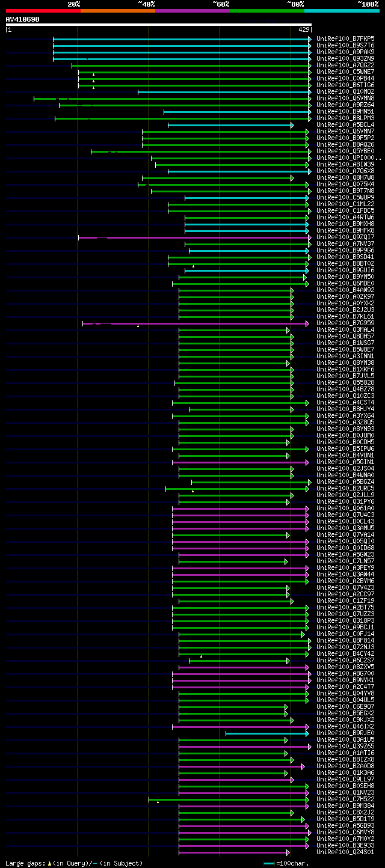This screenshot has width=385, height=868.
Task: Select the UniRef100_A6C2S7 label
Action: pyautogui.click(x=345, y=661)
